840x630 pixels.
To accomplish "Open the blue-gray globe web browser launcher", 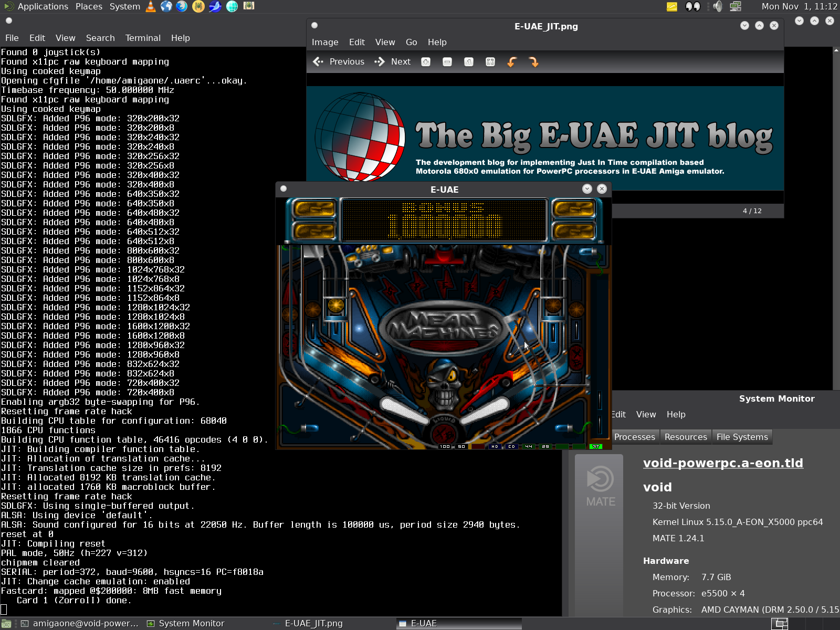I will [x=166, y=6].
